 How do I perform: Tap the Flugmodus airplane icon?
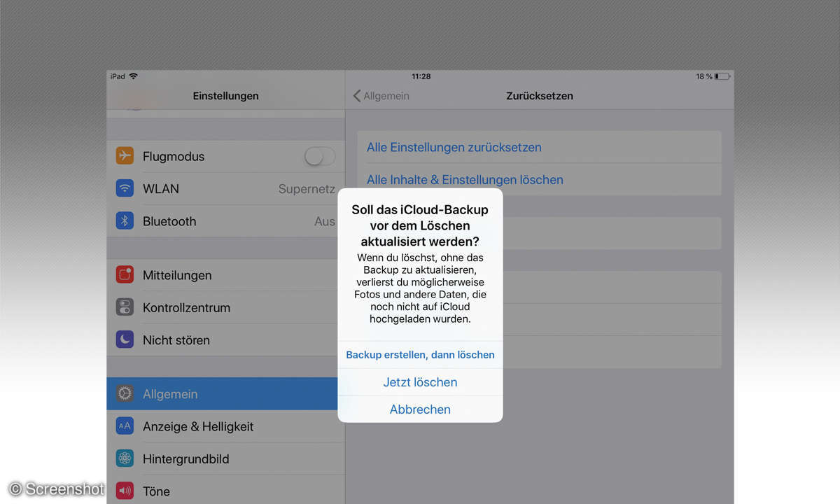coord(125,156)
